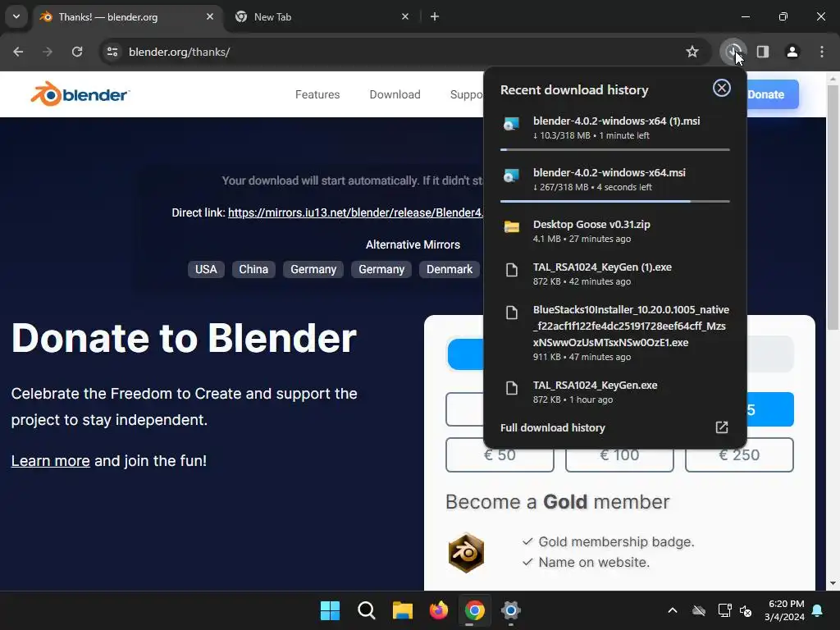Reload the blender.org page
This screenshot has height=630, width=840.
click(x=77, y=52)
